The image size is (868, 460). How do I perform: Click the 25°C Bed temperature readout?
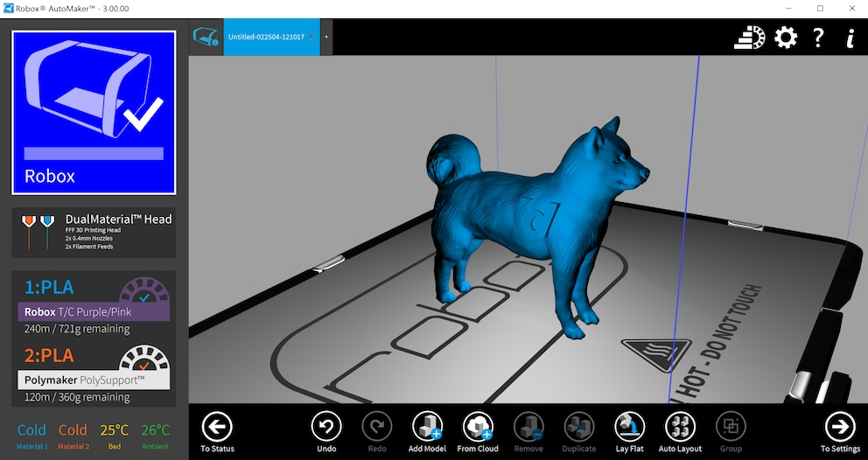click(114, 436)
